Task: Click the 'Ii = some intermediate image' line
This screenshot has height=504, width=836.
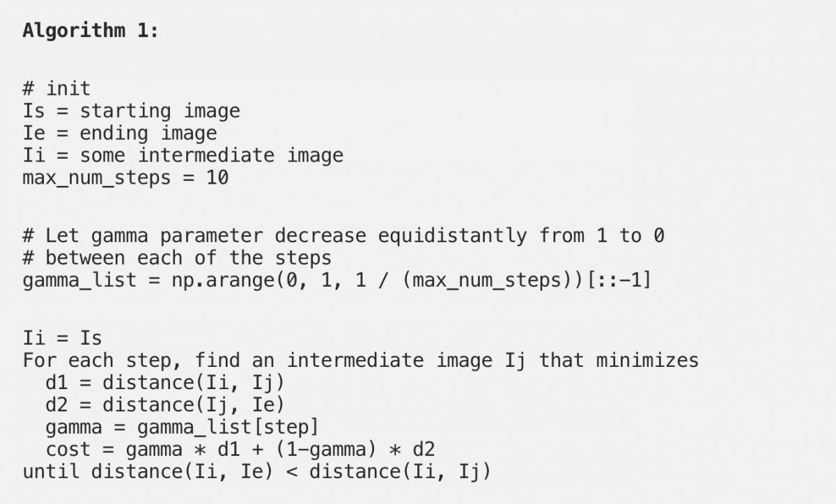Action: [x=183, y=155]
